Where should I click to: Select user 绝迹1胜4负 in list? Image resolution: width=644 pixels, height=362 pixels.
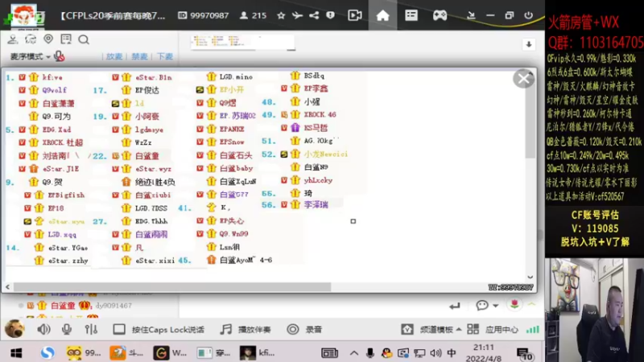[155, 183]
